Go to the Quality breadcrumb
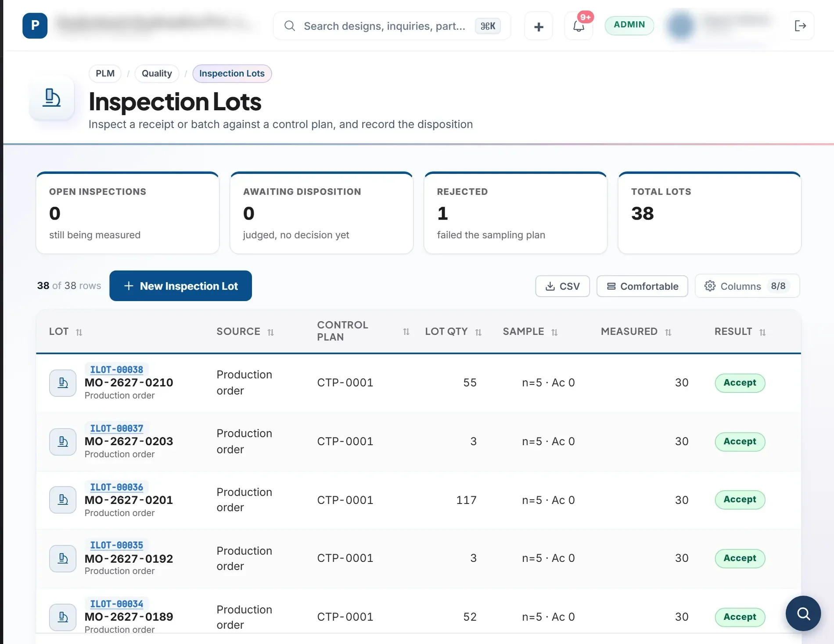This screenshot has height=644, width=834. tap(157, 73)
